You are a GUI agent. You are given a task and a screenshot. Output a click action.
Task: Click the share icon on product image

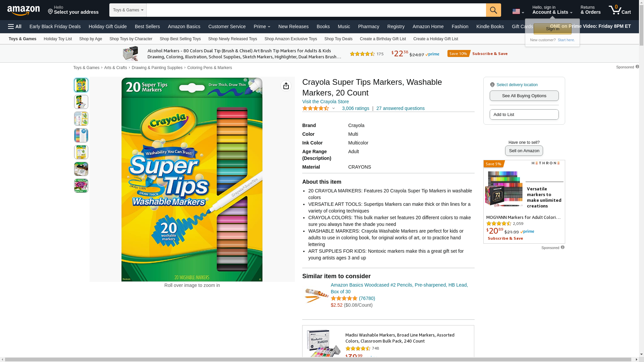coord(286,86)
